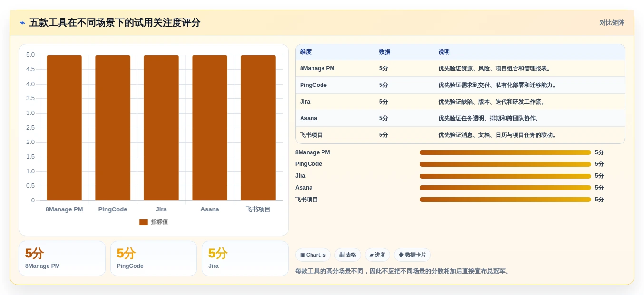Click the Asana progress bar
Image resolution: width=644 pixels, height=295 pixels.
click(505, 188)
